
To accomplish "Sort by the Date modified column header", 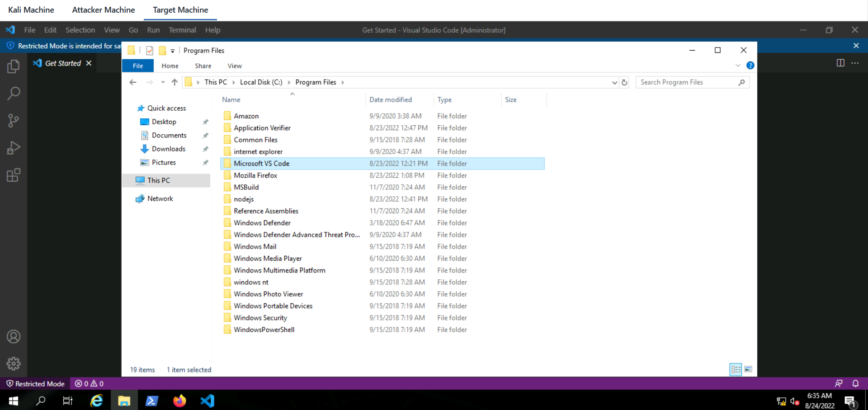I will pos(400,100).
